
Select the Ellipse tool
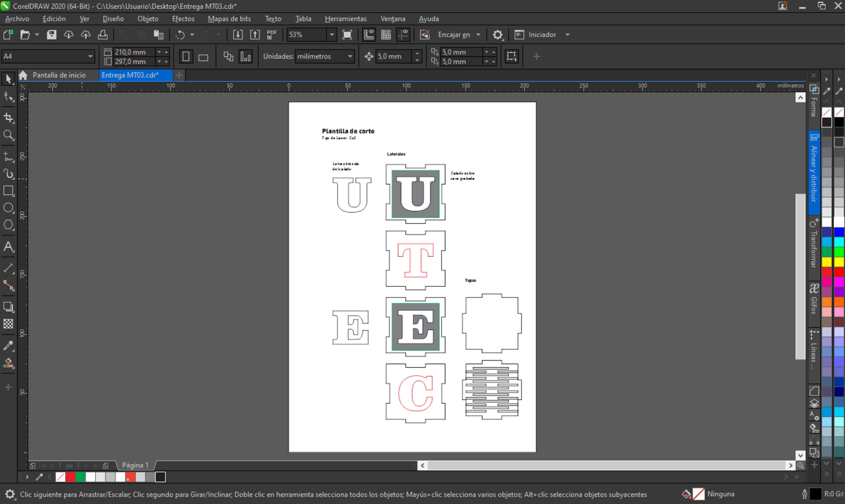point(8,208)
